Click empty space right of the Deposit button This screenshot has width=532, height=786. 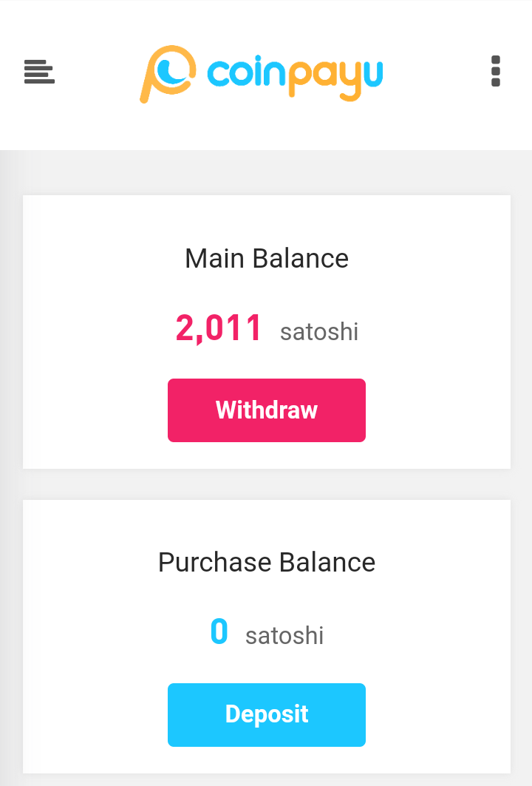point(436,715)
